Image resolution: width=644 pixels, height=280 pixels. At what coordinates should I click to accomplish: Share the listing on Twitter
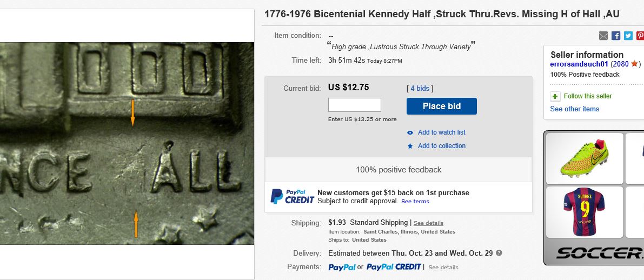[x=628, y=36]
